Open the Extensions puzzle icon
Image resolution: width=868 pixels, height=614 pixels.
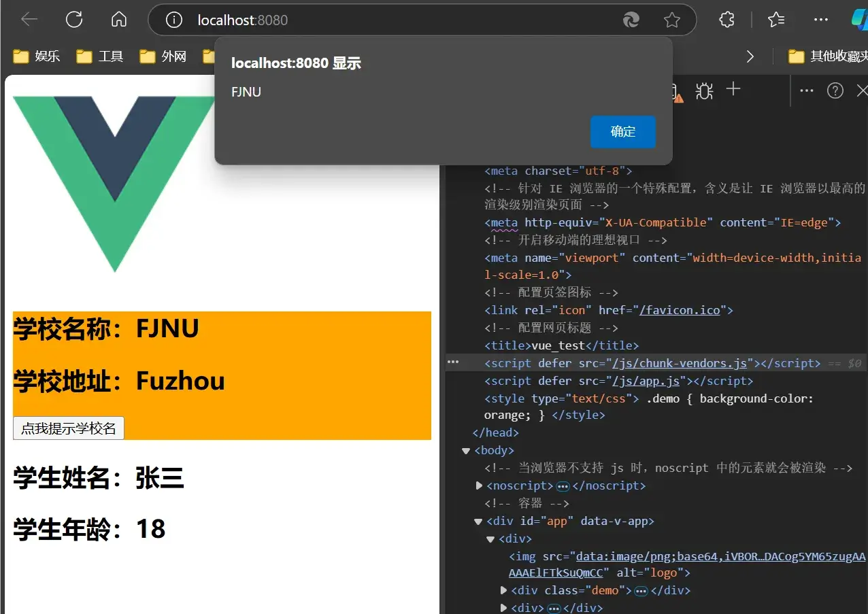(x=727, y=20)
